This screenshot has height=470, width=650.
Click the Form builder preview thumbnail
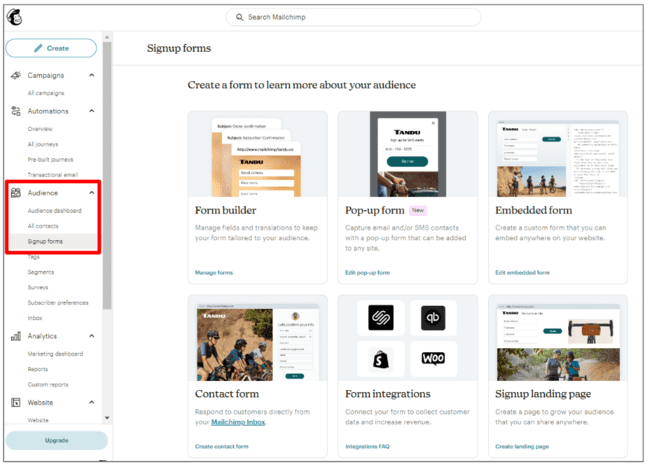257,154
